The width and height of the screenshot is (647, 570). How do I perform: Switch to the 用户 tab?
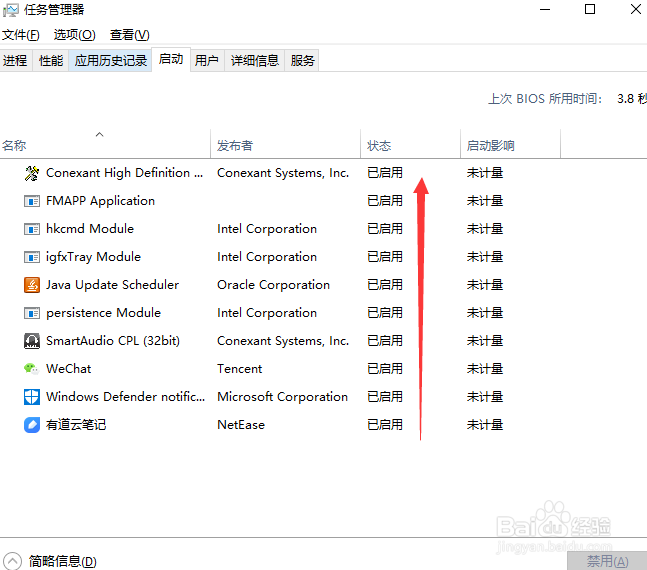pyautogui.click(x=207, y=60)
